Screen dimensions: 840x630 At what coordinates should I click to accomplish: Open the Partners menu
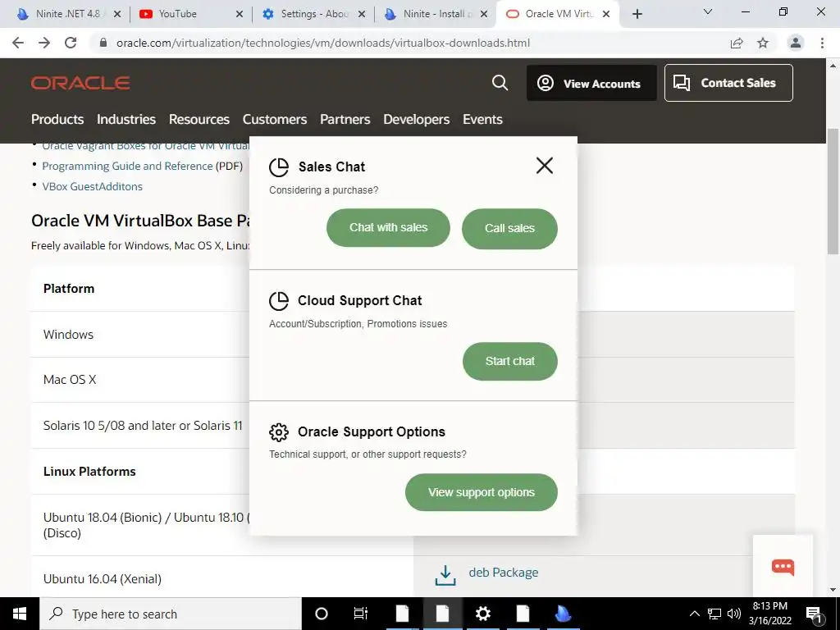click(345, 120)
